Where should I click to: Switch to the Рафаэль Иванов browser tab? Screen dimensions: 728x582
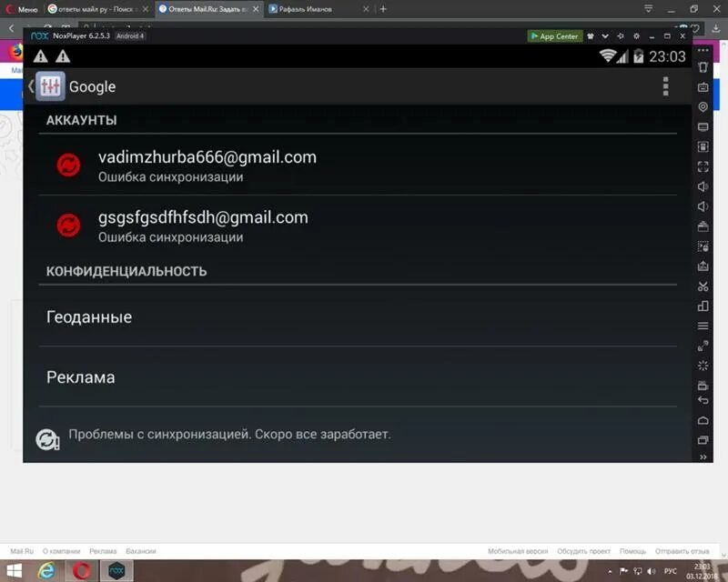tap(319, 9)
